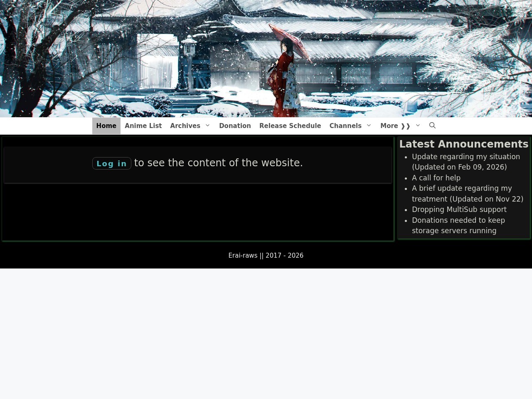Go to the Home menu item
Screen dimensions: 532x399
106,126
